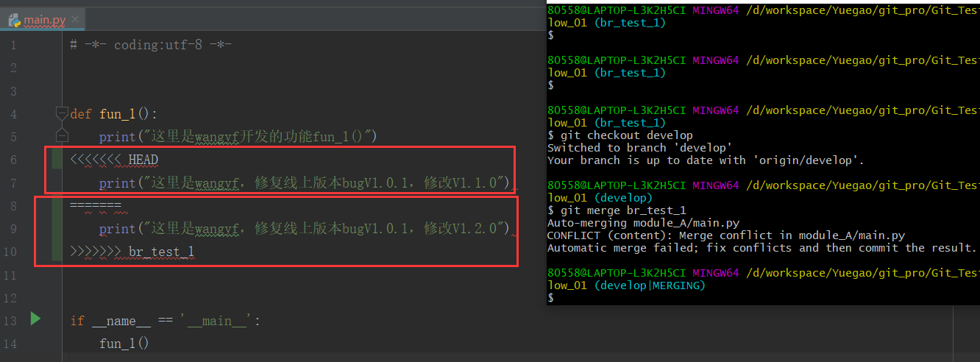980x362 pixels.
Task: Click 'Your branch is up to date' terminal line
Action: coord(706,160)
